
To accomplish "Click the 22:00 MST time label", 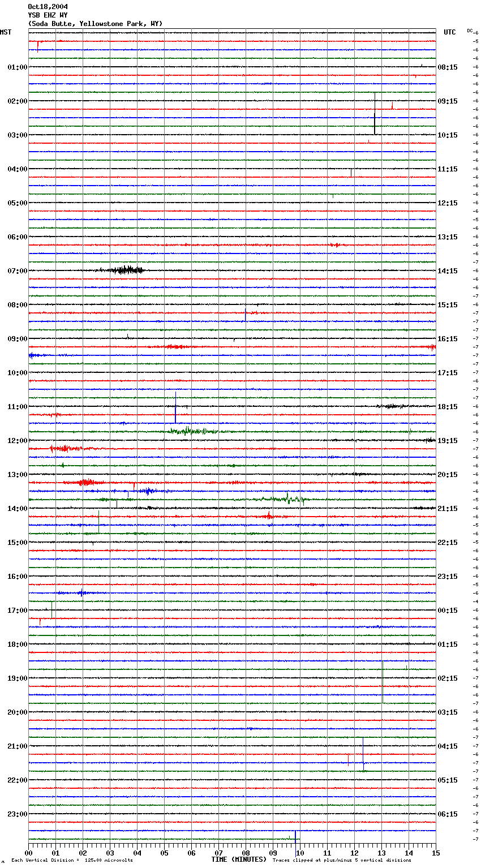I will (17, 780).
